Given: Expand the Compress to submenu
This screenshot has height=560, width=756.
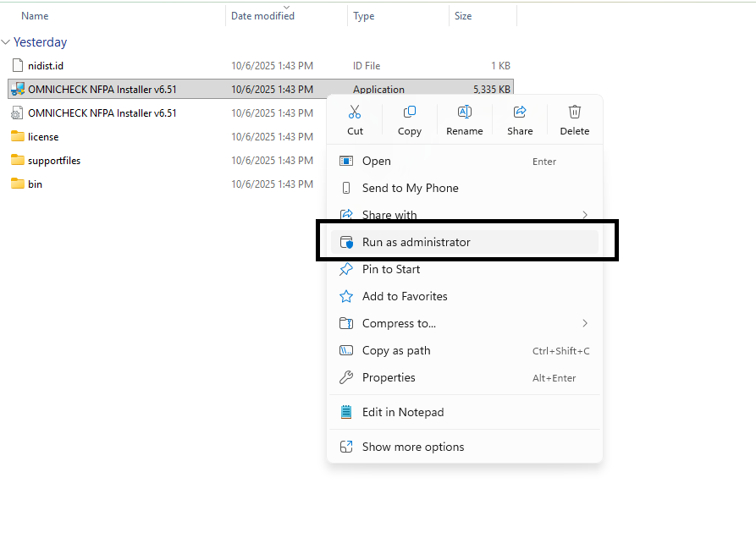Looking at the screenshot, I should [585, 323].
